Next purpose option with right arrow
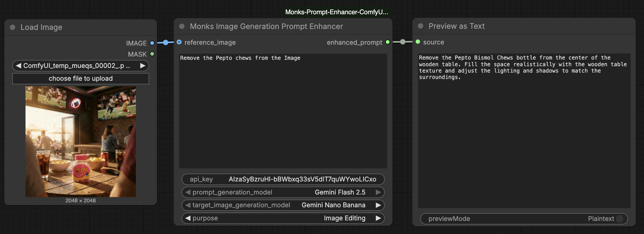 pyautogui.click(x=378, y=218)
